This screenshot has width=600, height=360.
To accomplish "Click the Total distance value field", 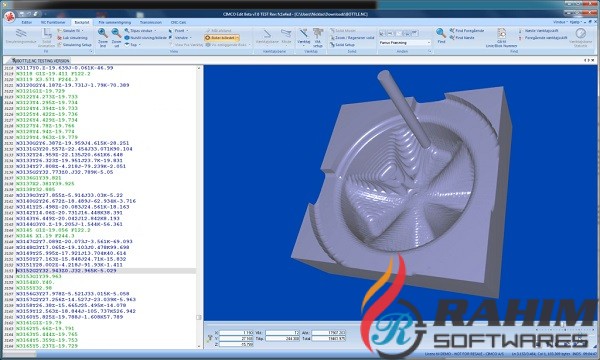I will point(329,339).
